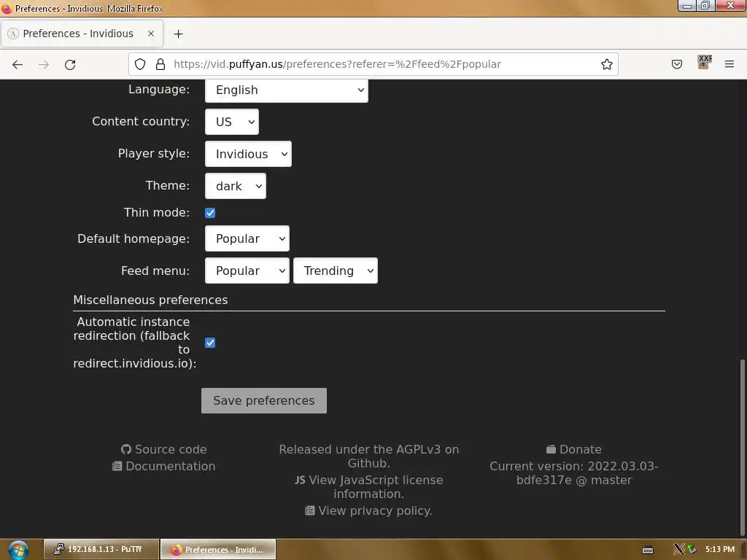The image size is (747, 560).
Task: Open a new tab with the plus icon
Action: pyautogui.click(x=178, y=34)
